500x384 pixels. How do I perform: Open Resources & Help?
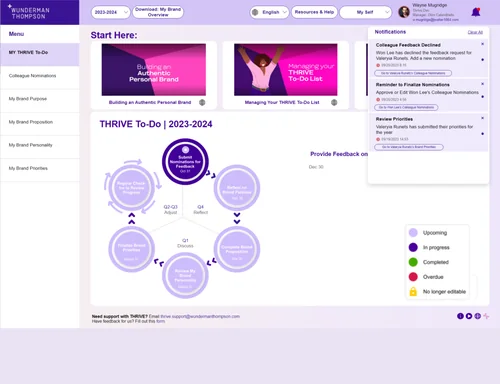click(314, 12)
